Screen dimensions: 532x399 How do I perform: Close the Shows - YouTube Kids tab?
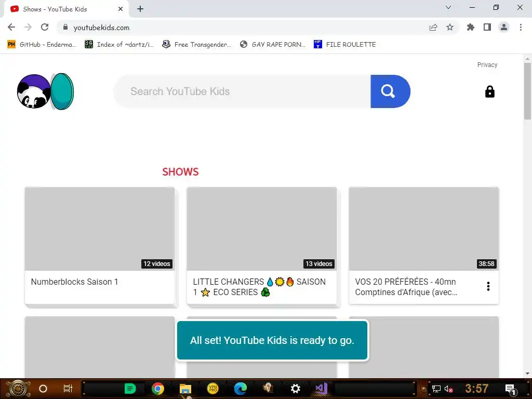click(x=121, y=9)
